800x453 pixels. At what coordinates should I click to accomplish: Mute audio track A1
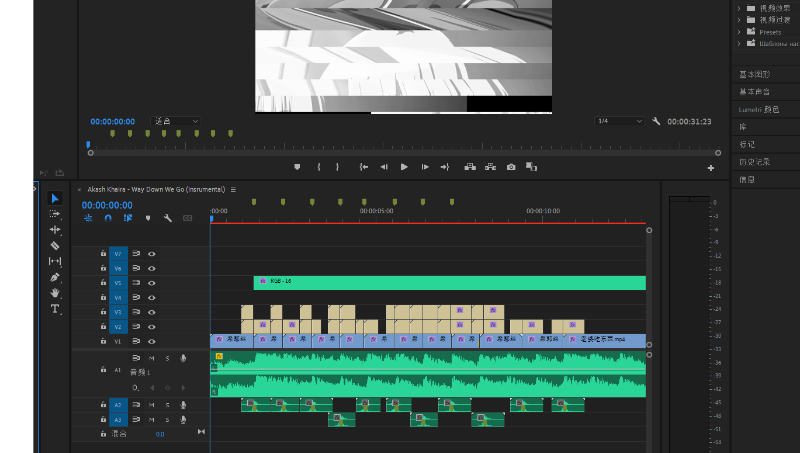click(x=152, y=359)
